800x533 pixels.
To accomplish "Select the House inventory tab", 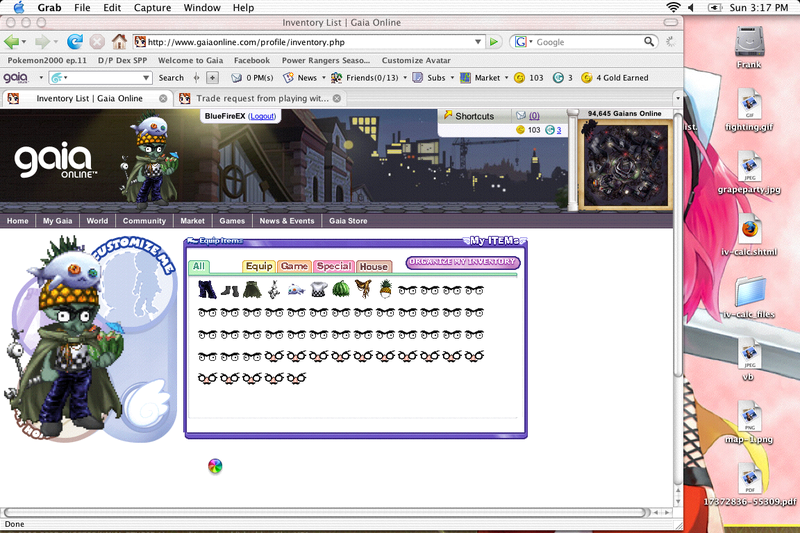I will (x=373, y=266).
